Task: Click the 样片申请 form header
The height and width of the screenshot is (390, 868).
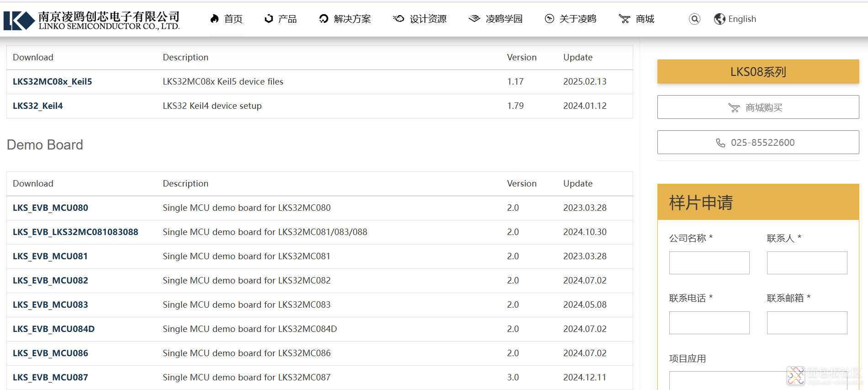Action: click(758, 202)
